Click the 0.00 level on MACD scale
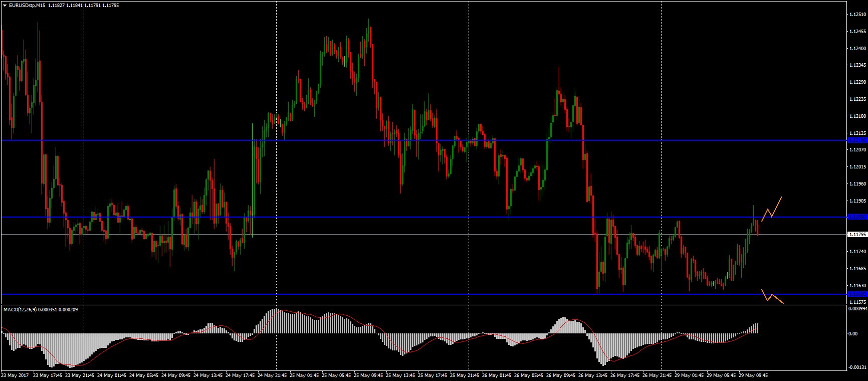 click(x=852, y=333)
